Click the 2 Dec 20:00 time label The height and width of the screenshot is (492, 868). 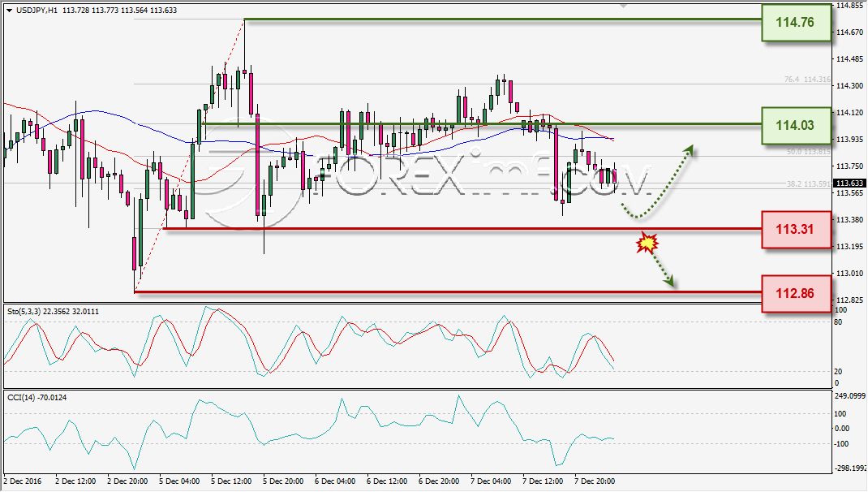point(127,481)
